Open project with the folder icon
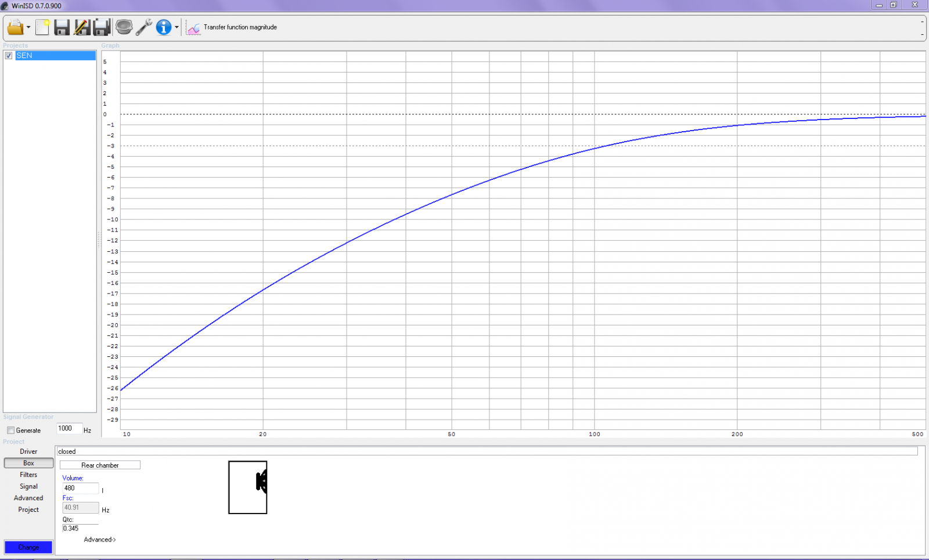 click(x=15, y=27)
